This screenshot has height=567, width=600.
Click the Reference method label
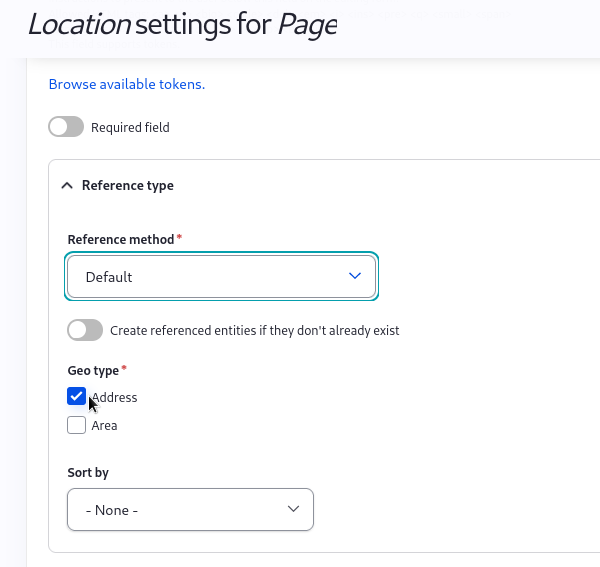pyautogui.click(x=121, y=240)
